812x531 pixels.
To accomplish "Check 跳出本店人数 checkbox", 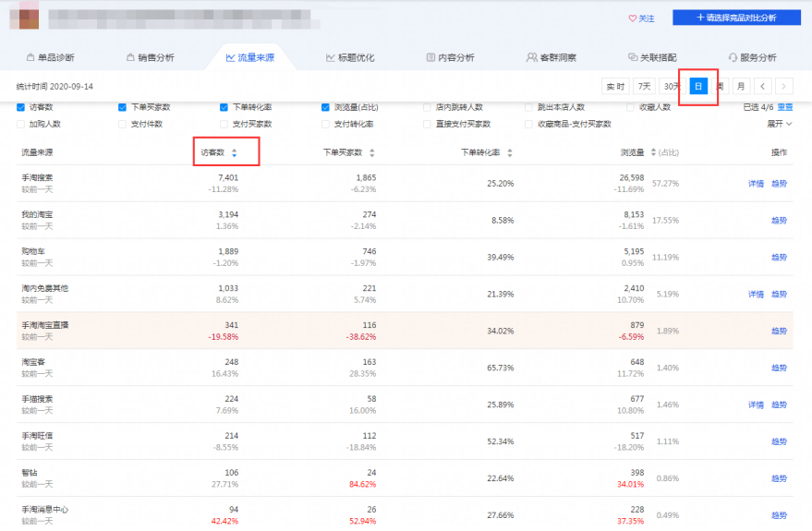I will (528, 107).
